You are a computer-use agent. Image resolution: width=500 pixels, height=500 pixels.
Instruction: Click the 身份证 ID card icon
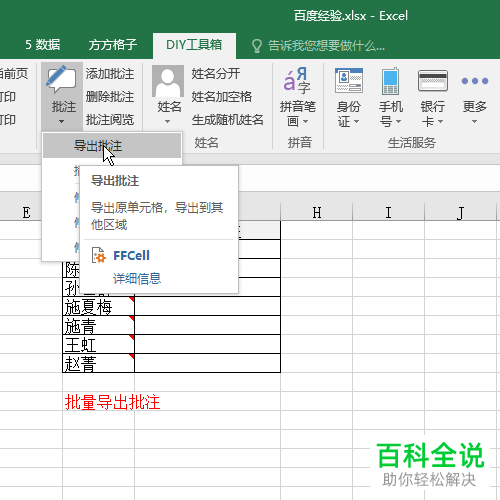pos(349,80)
